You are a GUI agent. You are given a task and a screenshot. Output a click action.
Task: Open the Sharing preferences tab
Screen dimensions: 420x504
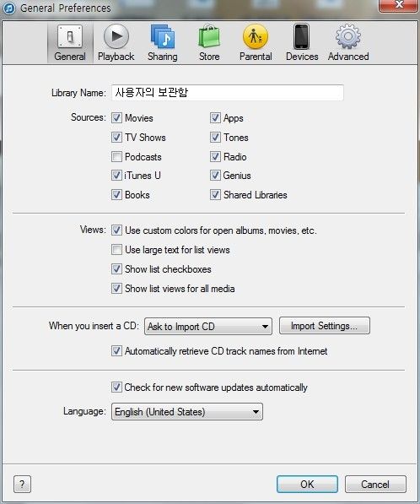[163, 42]
